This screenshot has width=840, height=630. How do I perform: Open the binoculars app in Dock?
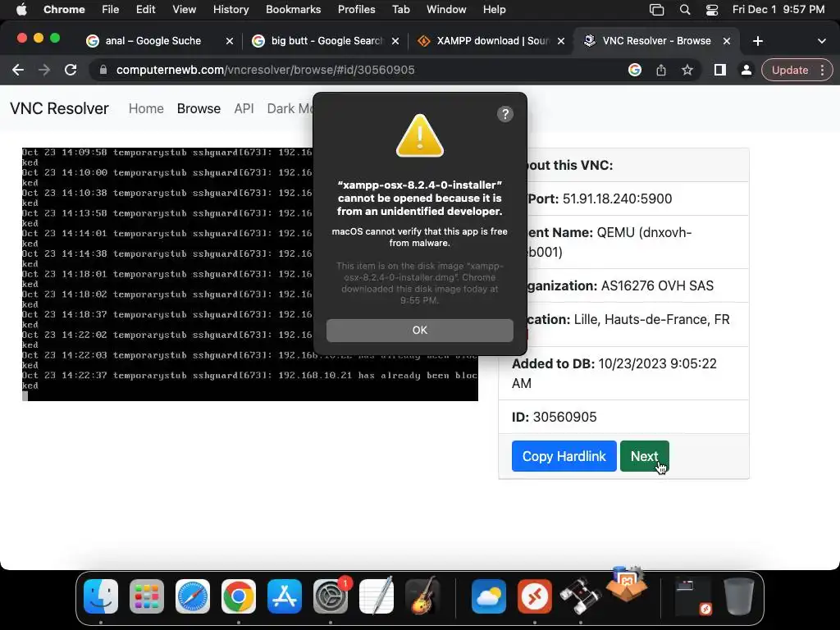(581, 596)
